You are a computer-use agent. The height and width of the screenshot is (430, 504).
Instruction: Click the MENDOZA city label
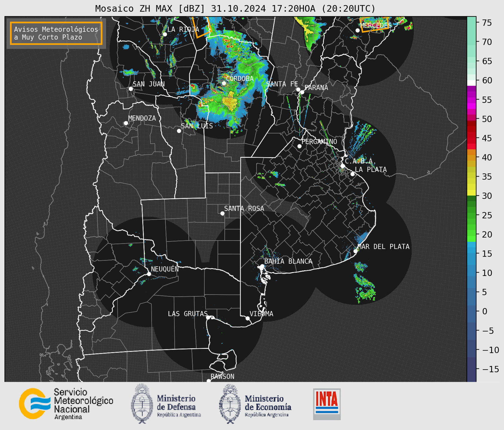(x=142, y=118)
